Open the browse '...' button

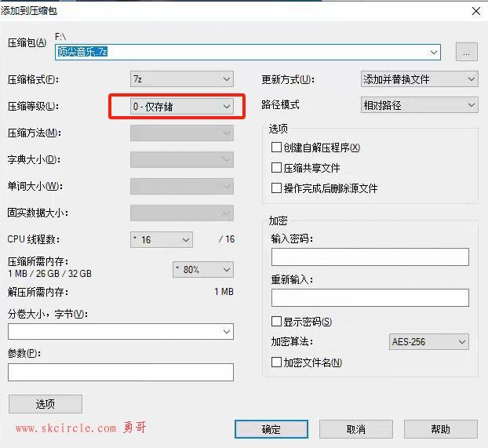[467, 52]
